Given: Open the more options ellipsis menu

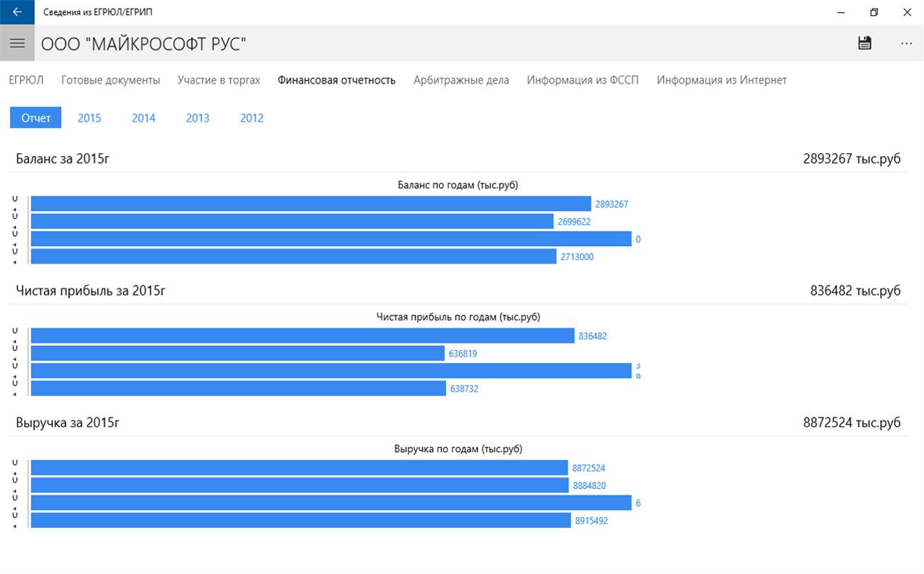Looking at the screenshot, I should click(x=906, y=43).
